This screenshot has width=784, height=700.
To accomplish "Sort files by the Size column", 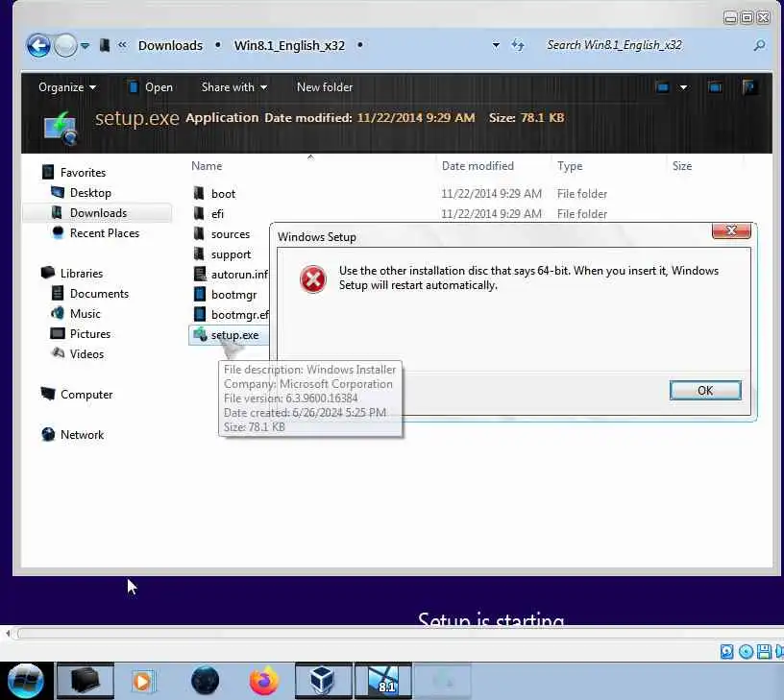I will tap(682, 166).
